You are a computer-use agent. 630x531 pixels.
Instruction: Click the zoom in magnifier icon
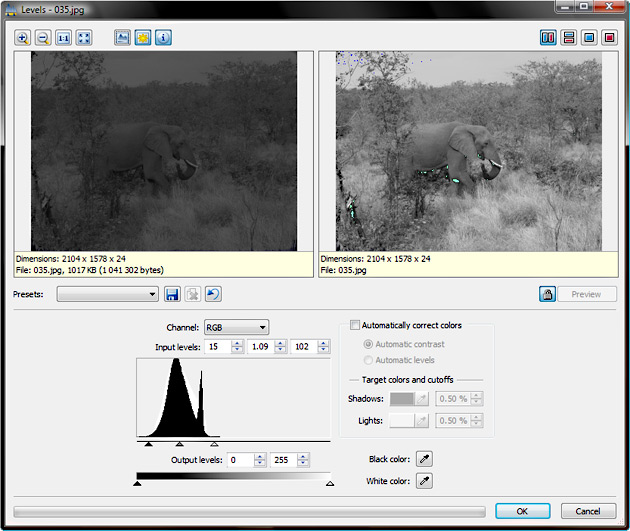(x=22, y=38)
